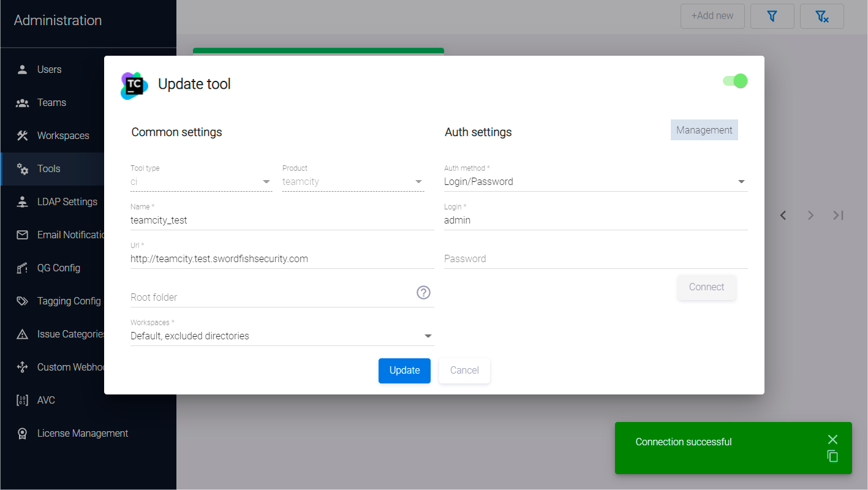This screenshot has height=490, width=868.
Task: Open the AVC sidebar section
Action: click(46, 400)
